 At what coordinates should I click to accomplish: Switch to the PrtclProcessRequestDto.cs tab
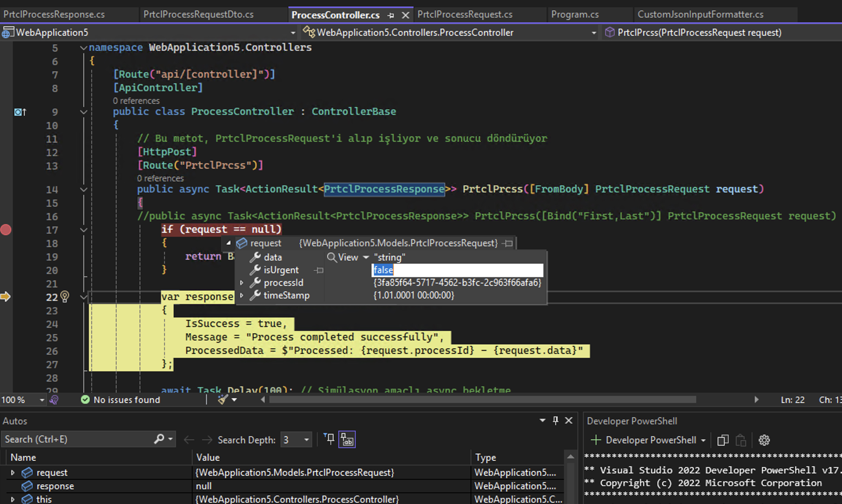click(x=198, y=14)
